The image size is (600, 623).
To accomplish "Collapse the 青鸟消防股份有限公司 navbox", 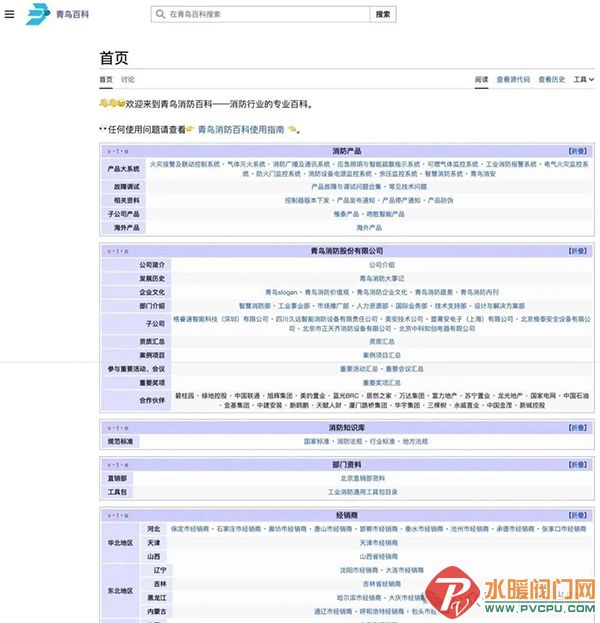I will click(578, 251).
